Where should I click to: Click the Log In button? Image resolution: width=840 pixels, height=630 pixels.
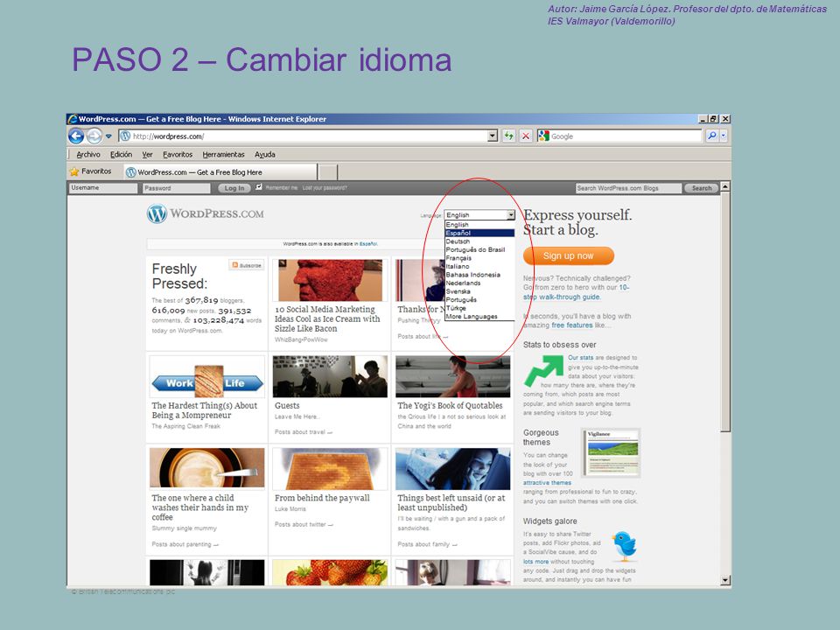coord(234,188)
